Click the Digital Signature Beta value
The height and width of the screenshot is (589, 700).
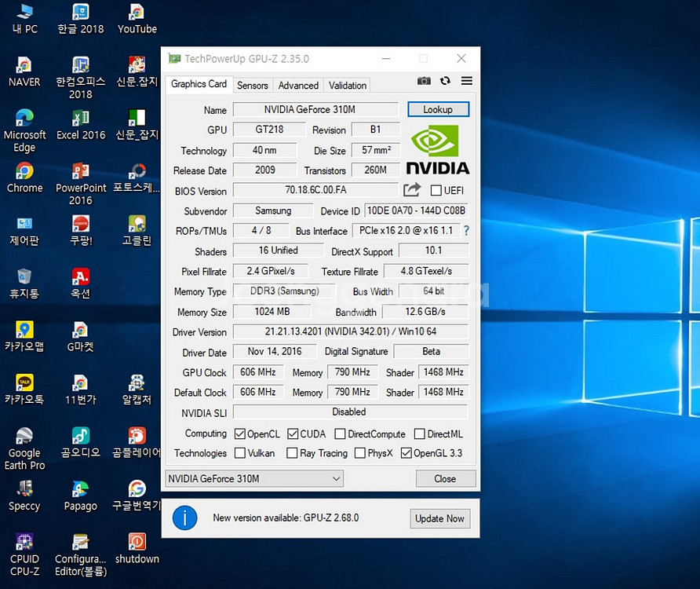click(x=432, y=351)
